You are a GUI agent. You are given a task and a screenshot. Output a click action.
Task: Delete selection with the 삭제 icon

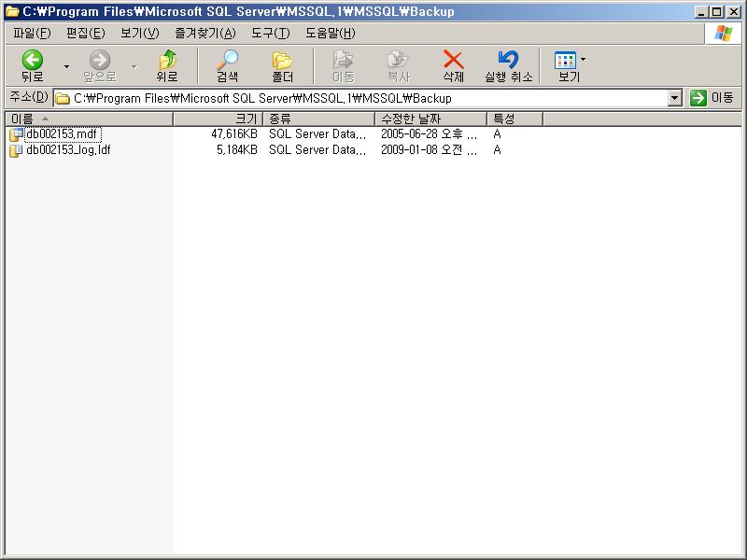[x=453, y=65]
